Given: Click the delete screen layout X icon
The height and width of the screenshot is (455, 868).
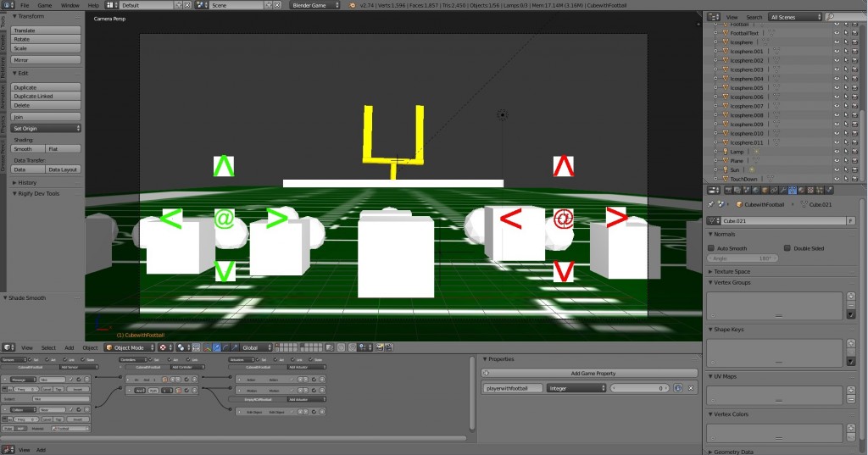Looking at the screenshot, I should point(187,5).
